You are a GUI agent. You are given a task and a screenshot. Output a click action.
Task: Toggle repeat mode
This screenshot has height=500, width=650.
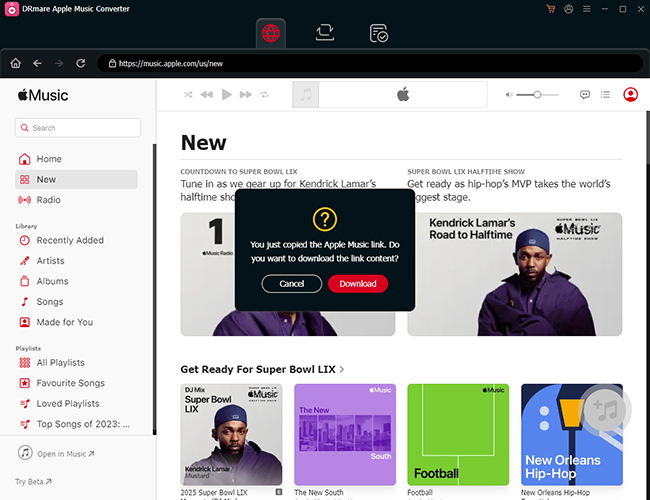[x=264, y=95]
